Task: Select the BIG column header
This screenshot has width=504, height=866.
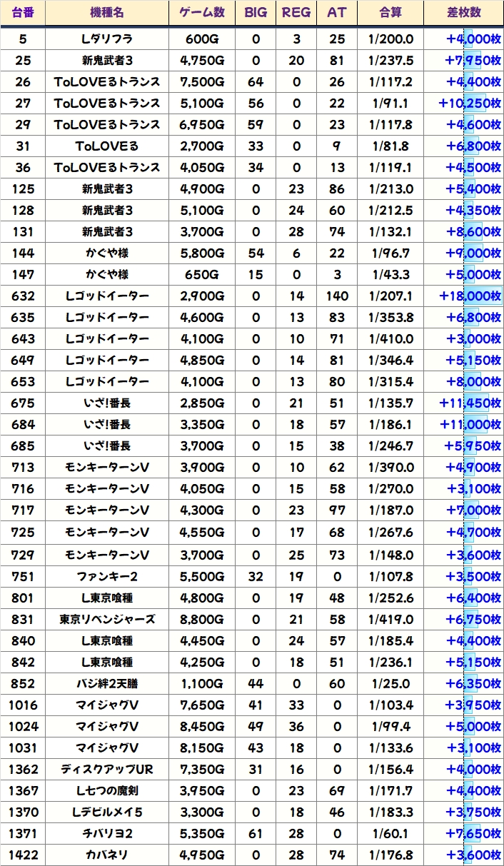Action: 256,13
